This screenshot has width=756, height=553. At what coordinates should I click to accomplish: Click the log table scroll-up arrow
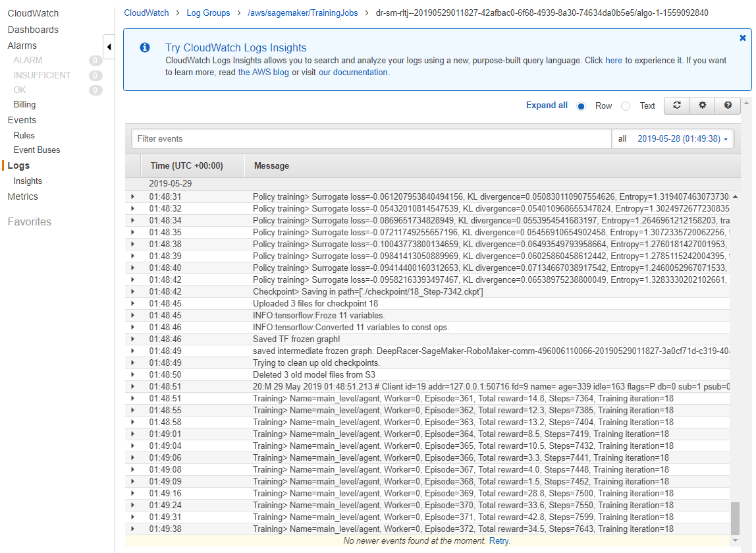coord(735,197)
